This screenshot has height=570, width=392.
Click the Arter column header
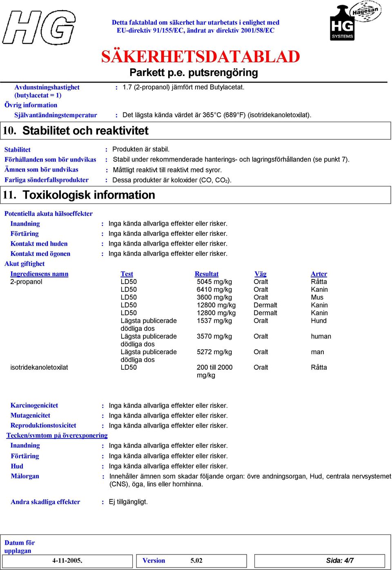click(x=319, y=274)
